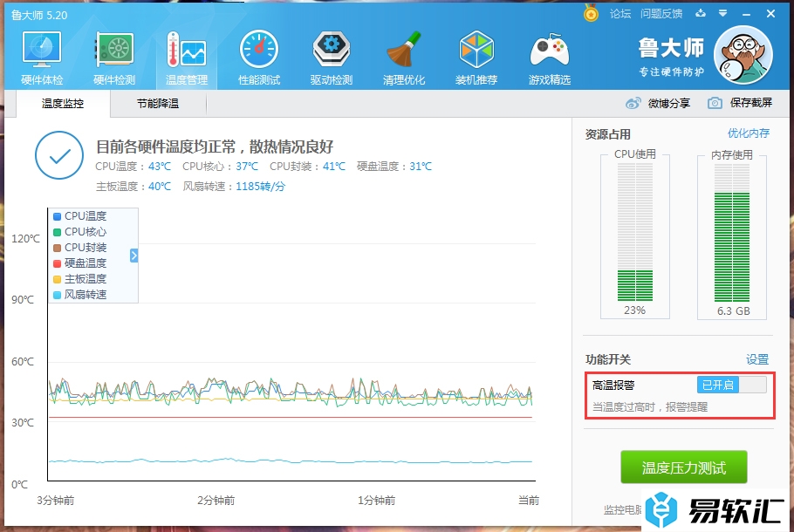Toggle 高温报警 已开启 switch

coord(732,385)
